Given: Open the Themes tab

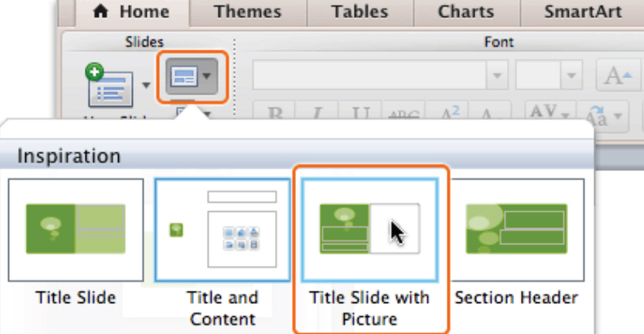Looking at the screenshot, I should 248,12.
